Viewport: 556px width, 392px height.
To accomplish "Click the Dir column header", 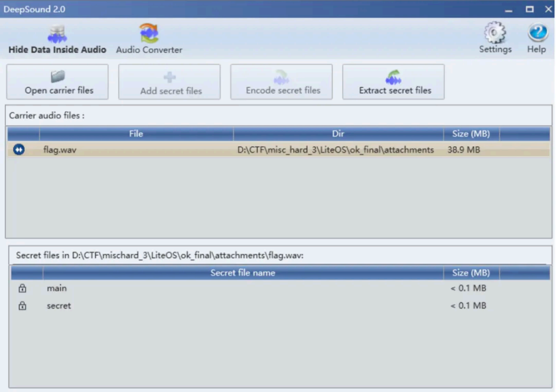I will [338, 134].
